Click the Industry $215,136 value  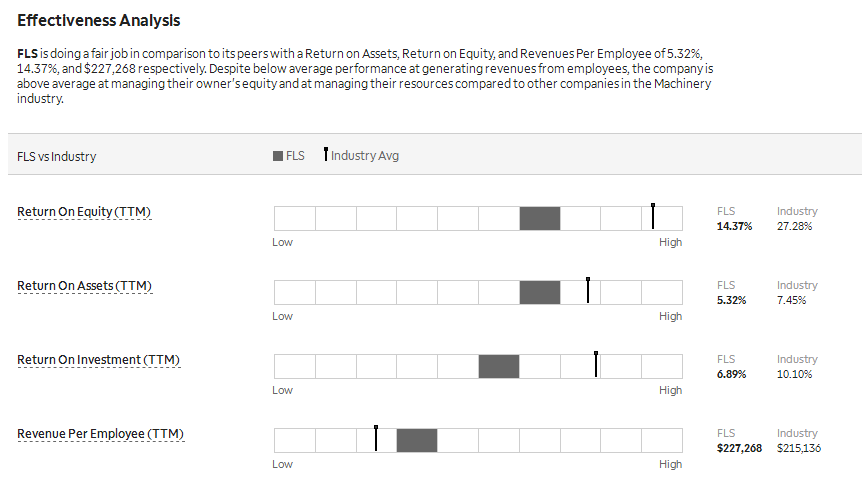point(799,448)
